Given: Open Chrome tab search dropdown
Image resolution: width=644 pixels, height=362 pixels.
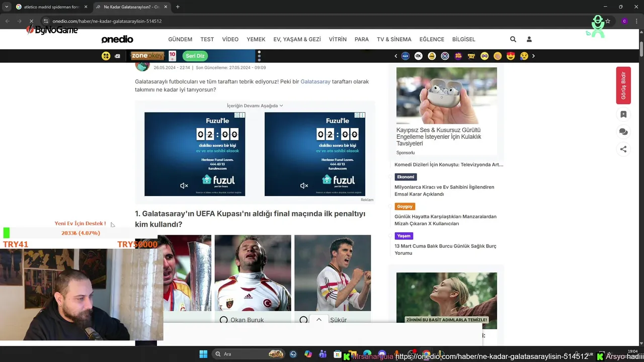Looking at the screenshot, I should click(8, 7).
